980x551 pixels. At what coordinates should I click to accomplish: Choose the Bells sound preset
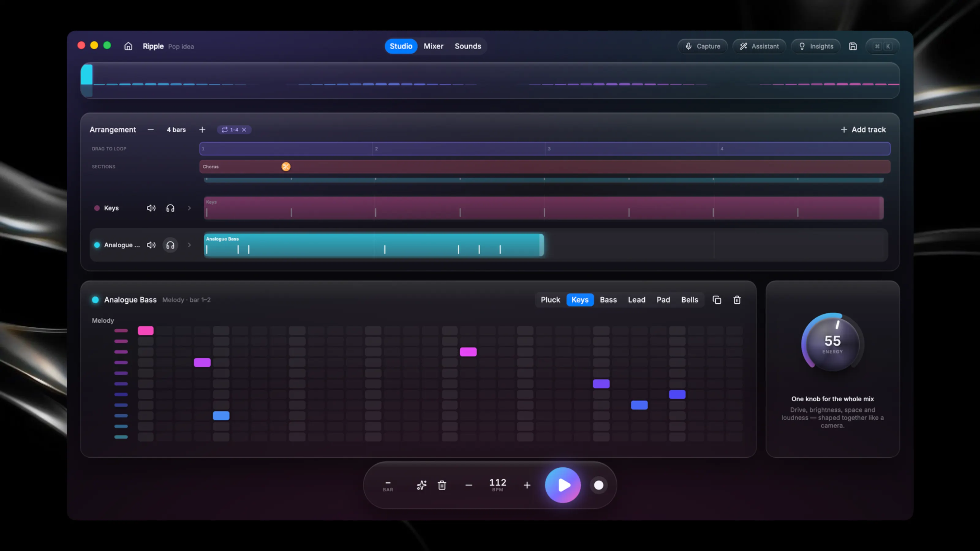689,300
